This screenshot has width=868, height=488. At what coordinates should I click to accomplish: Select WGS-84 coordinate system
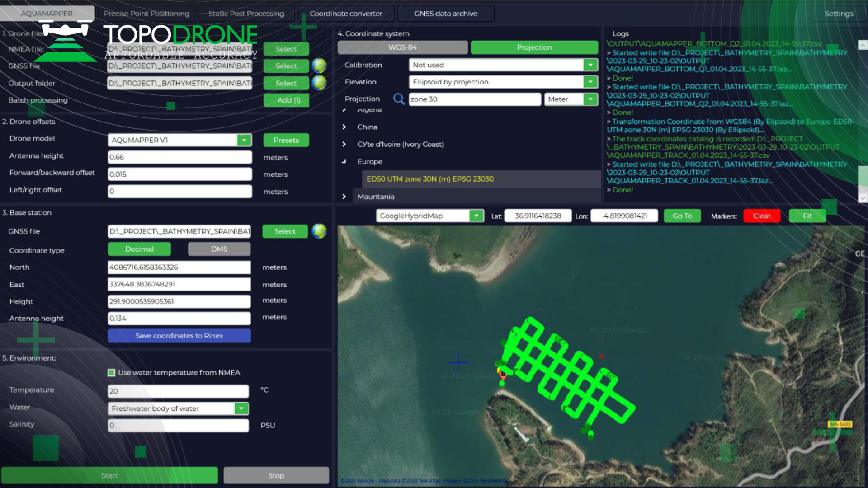(x=402, y=47)
